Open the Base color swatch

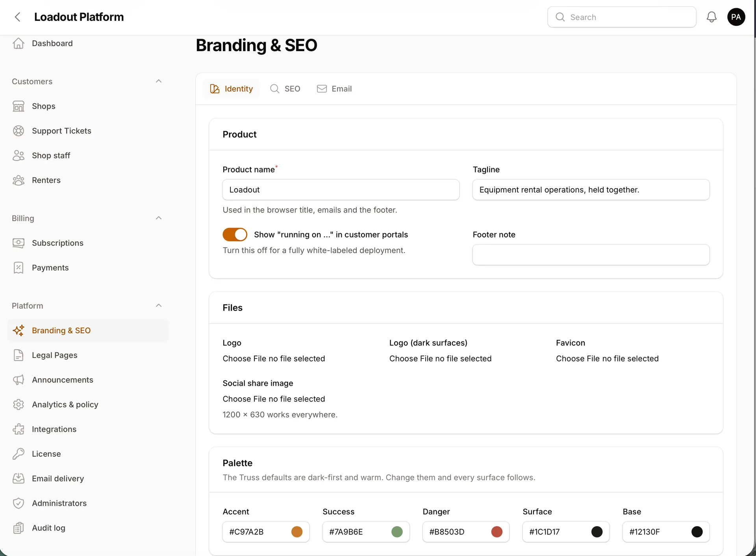coord(697,532)
